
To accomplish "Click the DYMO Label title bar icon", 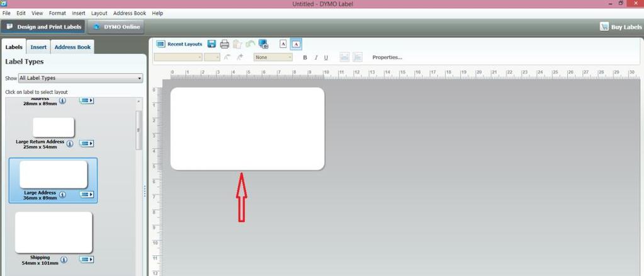I will coord(4,4).
